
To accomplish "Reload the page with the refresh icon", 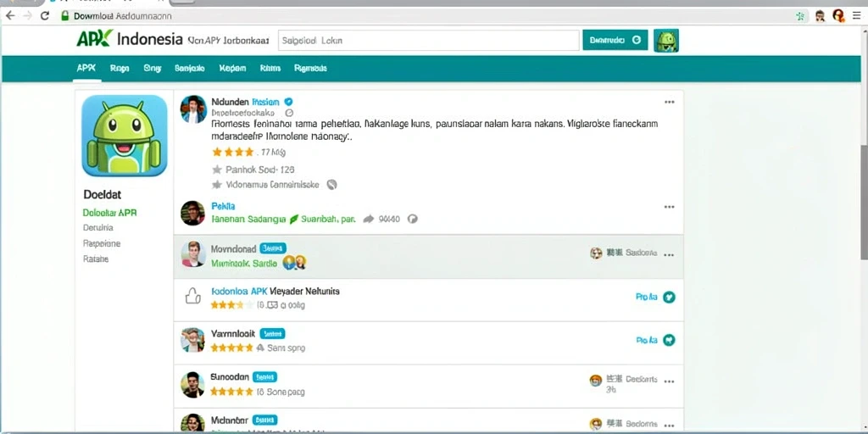I will click(46, 15).
